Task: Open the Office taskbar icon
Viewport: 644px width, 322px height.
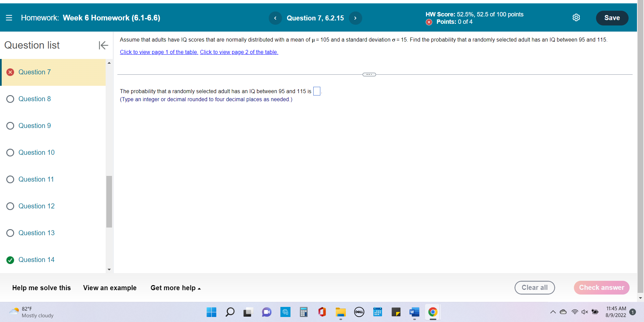Action: click(x=322, y=312)
